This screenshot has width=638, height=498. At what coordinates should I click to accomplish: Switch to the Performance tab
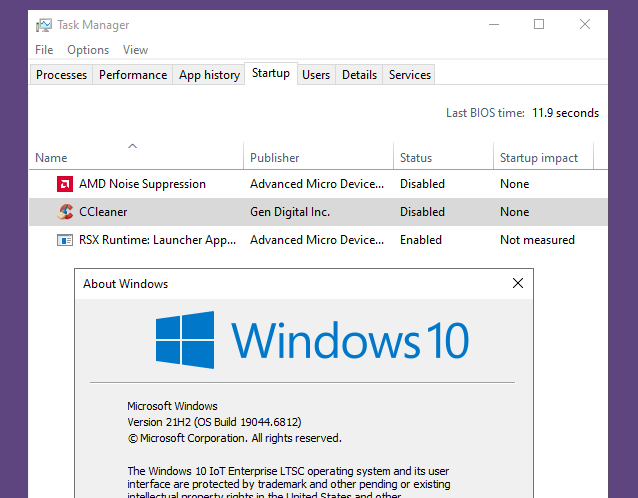coord(133,75)
